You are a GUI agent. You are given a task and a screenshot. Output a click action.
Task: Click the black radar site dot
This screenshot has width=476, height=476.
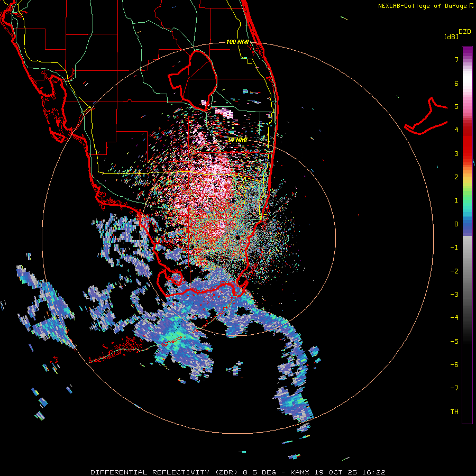click(237, 237)
